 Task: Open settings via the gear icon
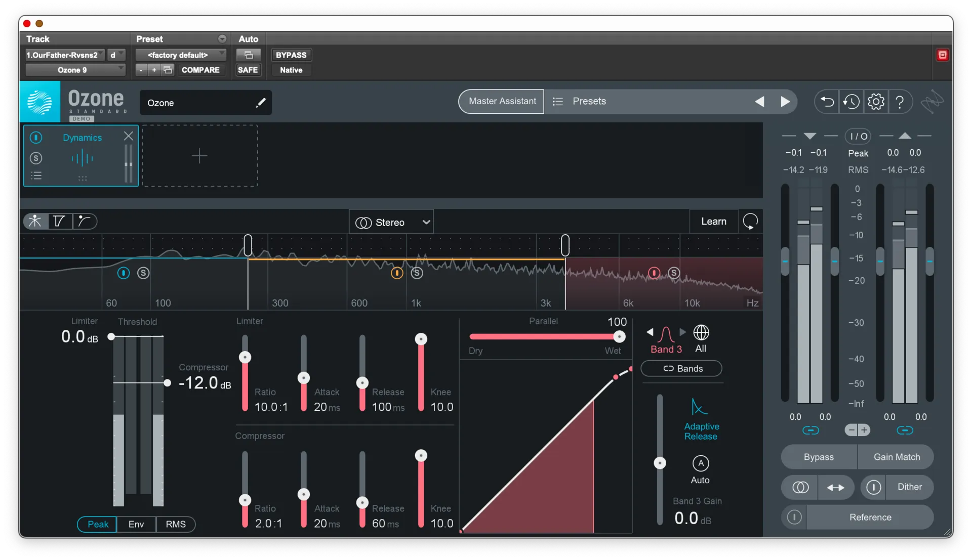coord(876,101)
